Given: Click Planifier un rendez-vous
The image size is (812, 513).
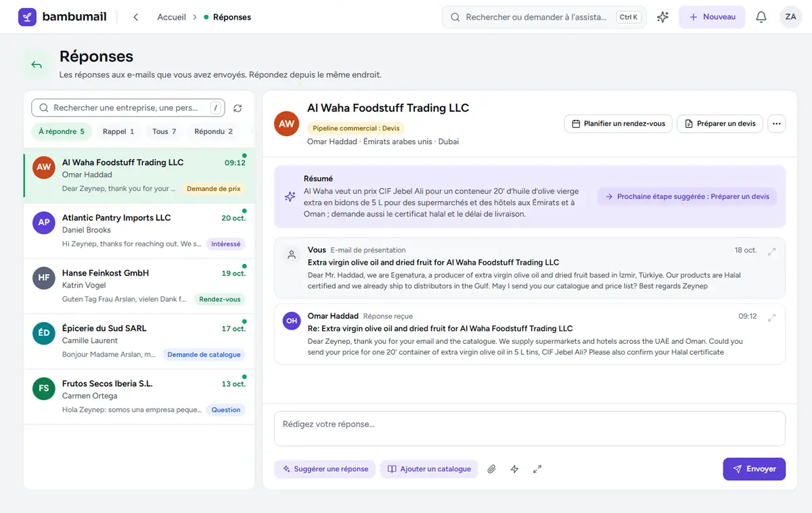Looking at the screenshot, I should 619,124.
